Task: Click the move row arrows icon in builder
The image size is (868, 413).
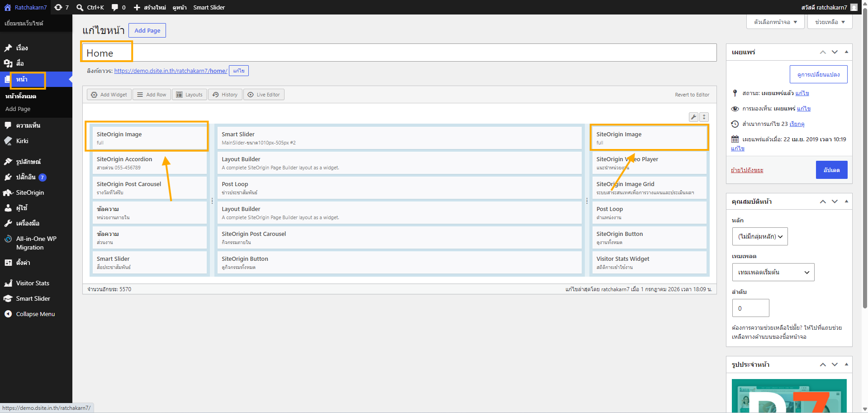Action: tap(704, 117)
